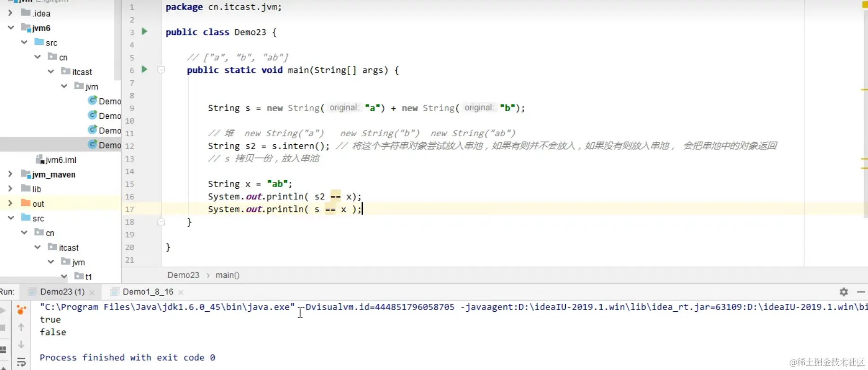Expand the jvm_maven module
Screen dimensions: 868x370
[10, 174]
